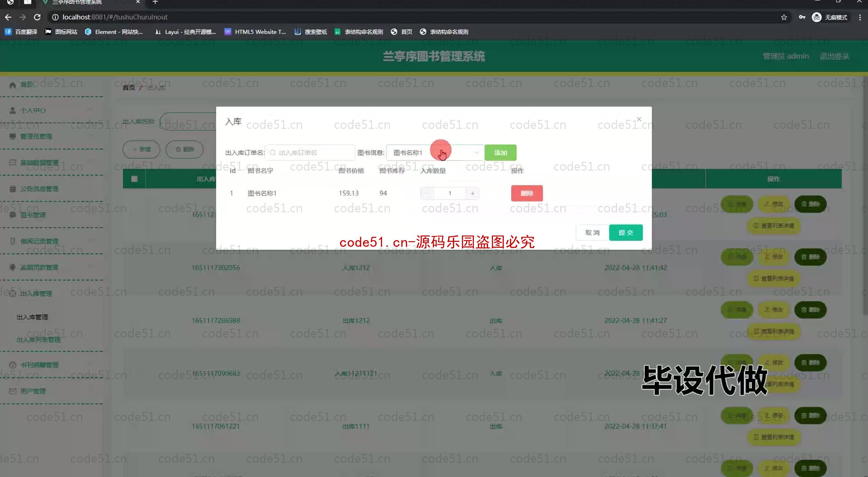Image resolution: width=868 pixels, height=477 pixels.
Task: Click 查看列表详情 for row 1651117061221
Action: click(x=774, y=437)
